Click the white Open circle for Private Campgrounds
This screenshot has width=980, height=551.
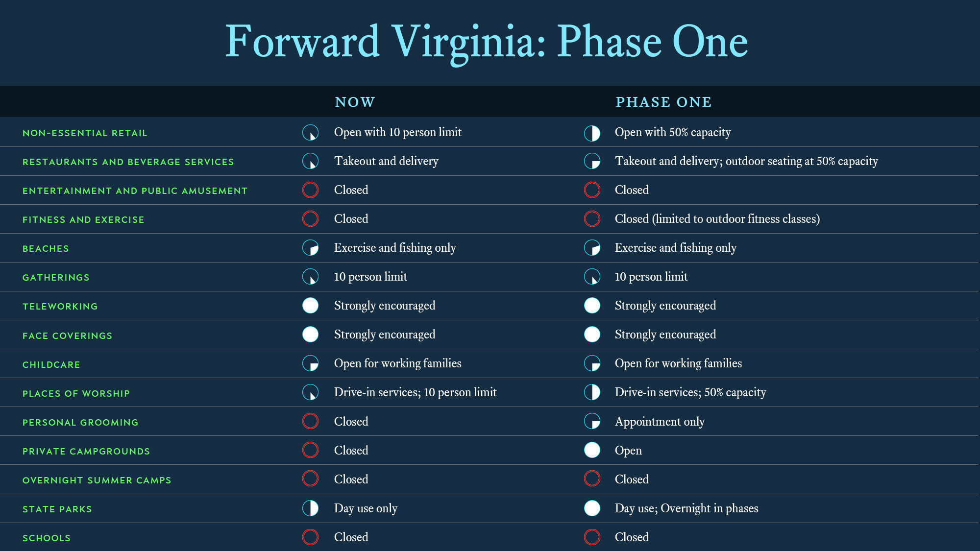pyautogui.click(x=592, y=450)
